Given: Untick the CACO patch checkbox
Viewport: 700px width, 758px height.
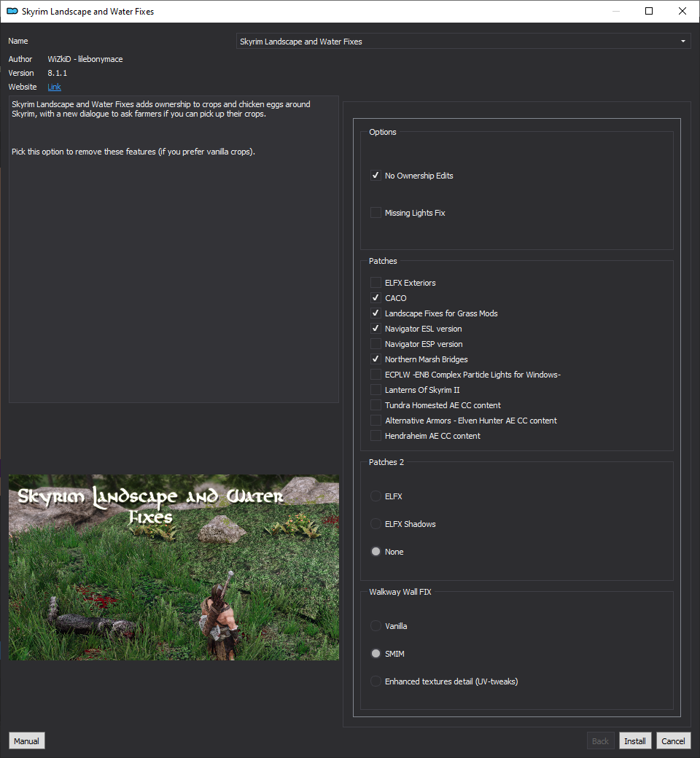Looking at the screenshot, I should tap(376, 298).
